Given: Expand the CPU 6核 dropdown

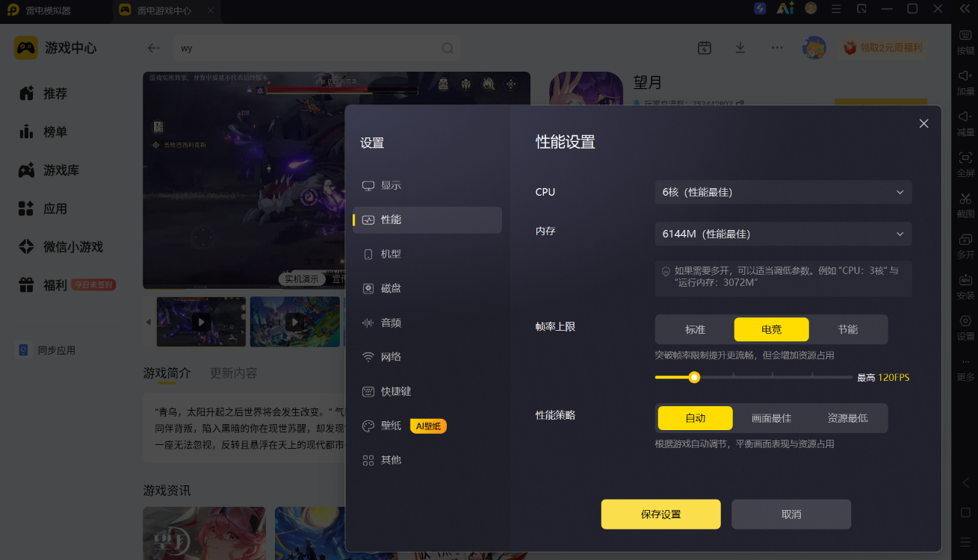Looking at the screenshot, I should pos(784,192).
